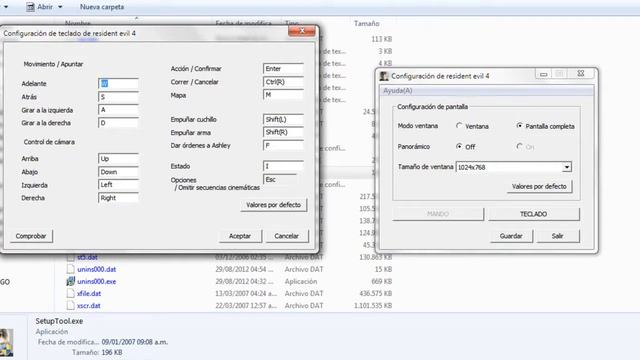640x360 pixels.
Task: Close the resident evil 4 configuration window
Action: pyautogui.click(x=580, y=73)
